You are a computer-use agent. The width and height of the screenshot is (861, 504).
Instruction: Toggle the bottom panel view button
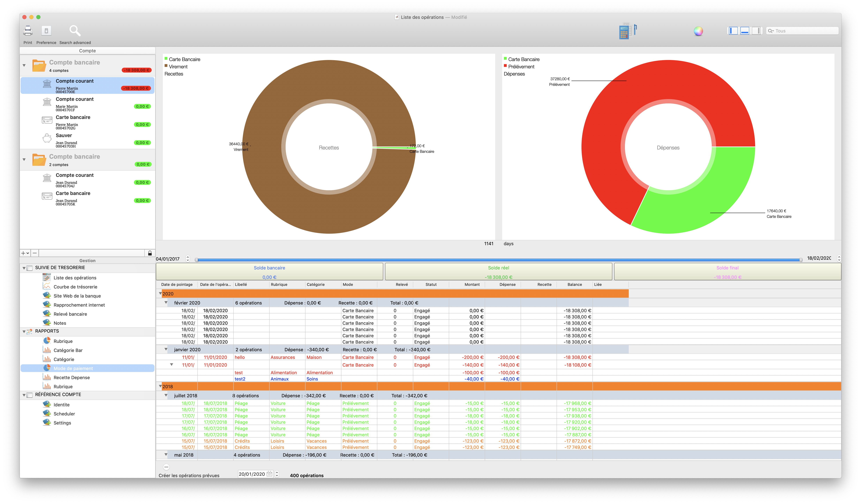[x=745, y=31]
